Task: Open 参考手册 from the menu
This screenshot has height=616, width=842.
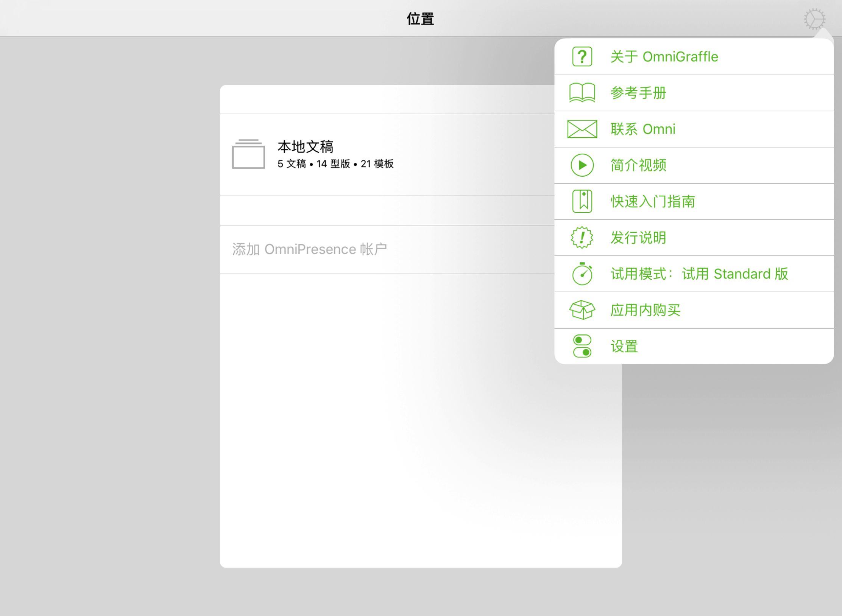Action: (x=694, y=93)
